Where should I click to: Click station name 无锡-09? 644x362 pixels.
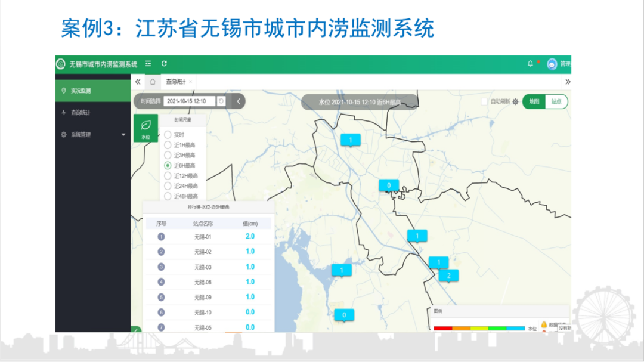203,298
